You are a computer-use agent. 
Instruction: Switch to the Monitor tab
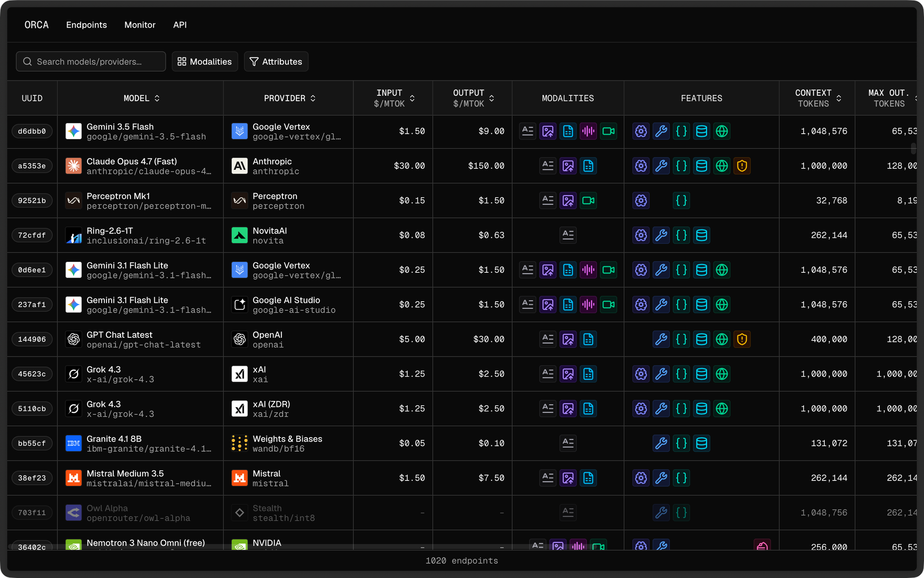click(x=140, y=25)
